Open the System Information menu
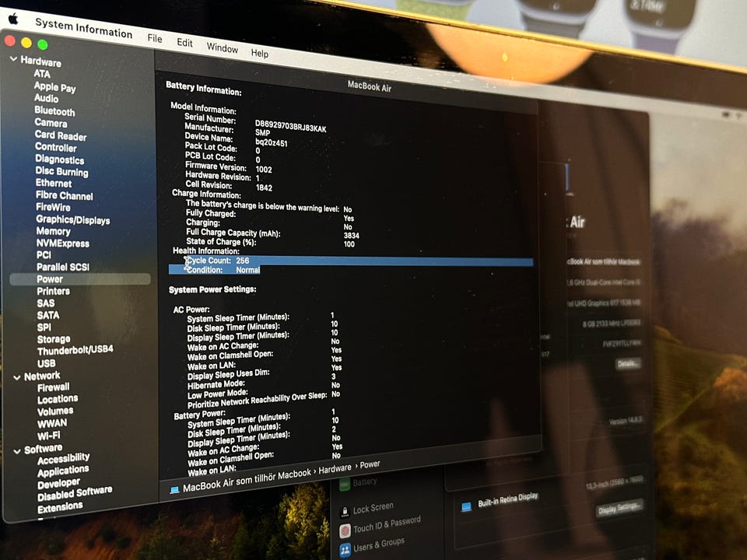Image resolution: width=747 pixels, height=560 pixels. tap(83, 28)
